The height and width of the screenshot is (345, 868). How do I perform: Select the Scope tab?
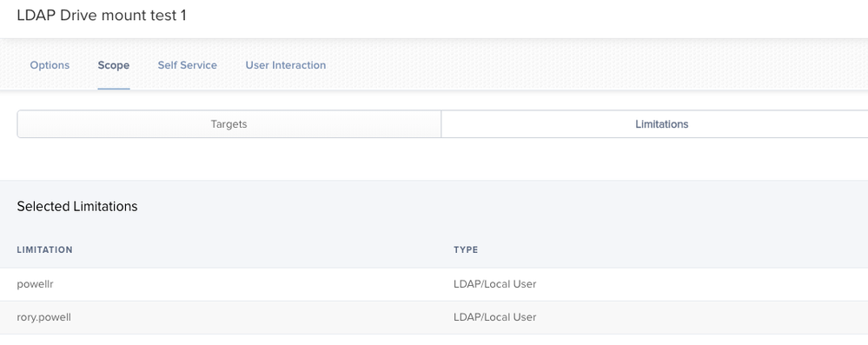coord(114,65)
